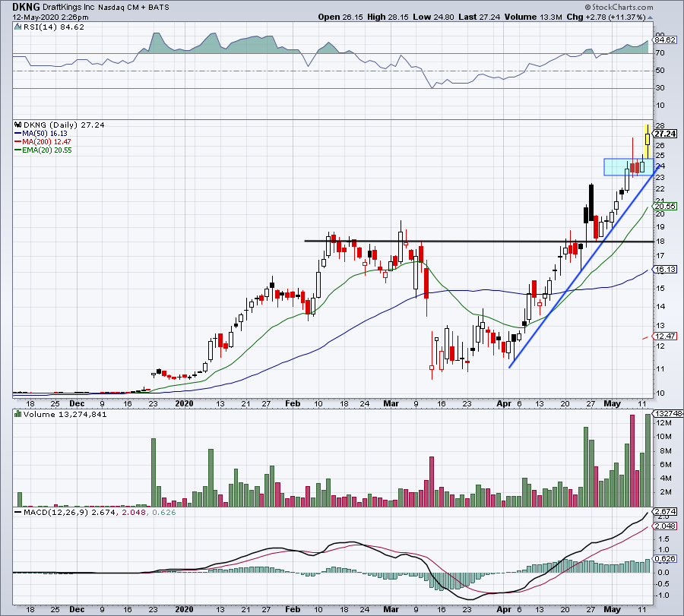The image size is (684, 616).
Task: Click the 0.626 histogram tag on the right axis
Action: click(x=665, y=558)
